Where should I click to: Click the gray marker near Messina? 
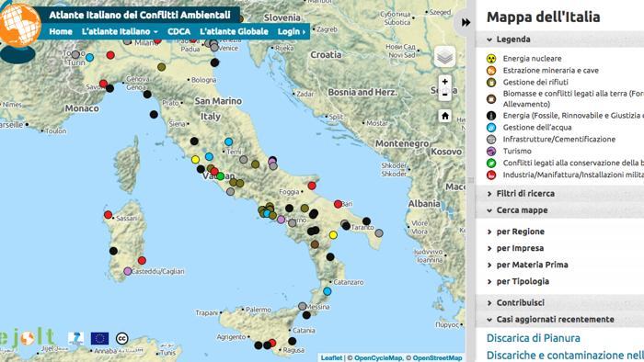point(303,306)
